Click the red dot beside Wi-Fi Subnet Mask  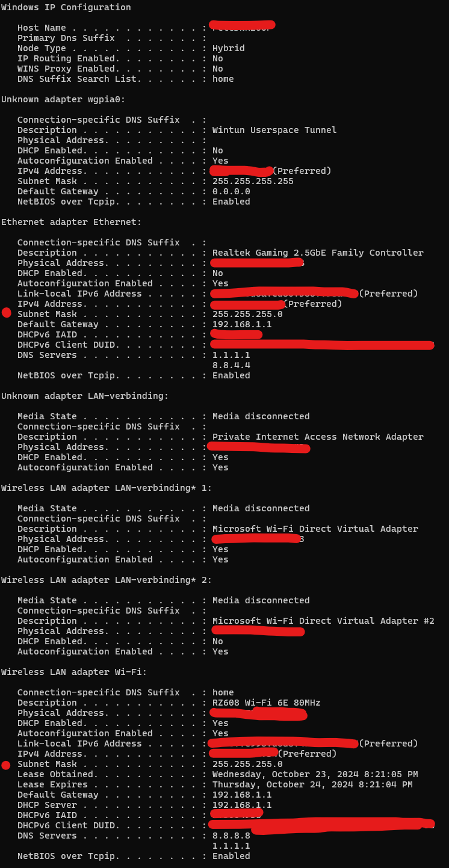pyautogui.click(x=6, y=765)
